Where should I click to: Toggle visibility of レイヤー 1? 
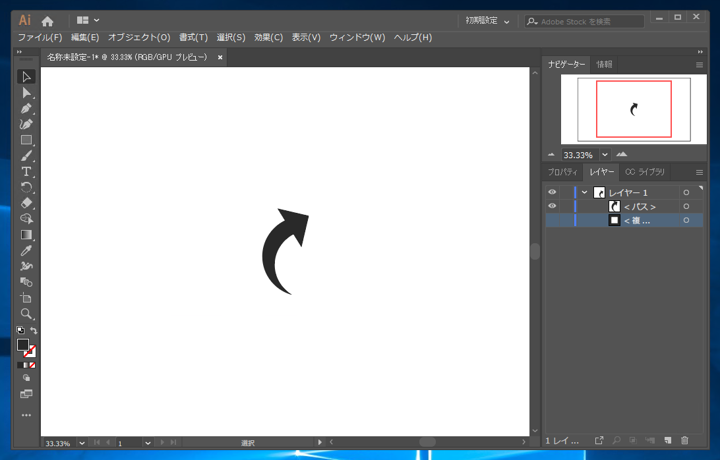point(552,192)
